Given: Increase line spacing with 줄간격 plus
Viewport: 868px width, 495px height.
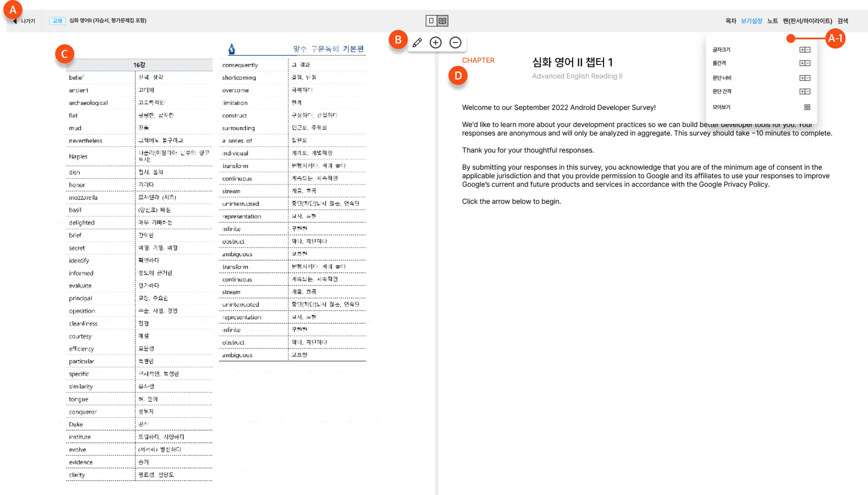Looking at the screenshot, I should (802, 63).
